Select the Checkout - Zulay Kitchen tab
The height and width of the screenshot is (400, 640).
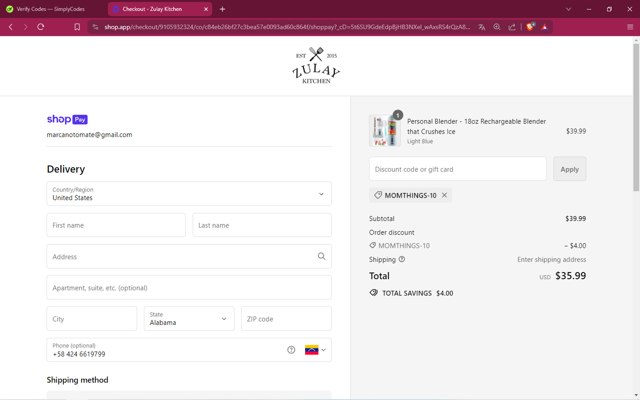[x=160, y=9]
